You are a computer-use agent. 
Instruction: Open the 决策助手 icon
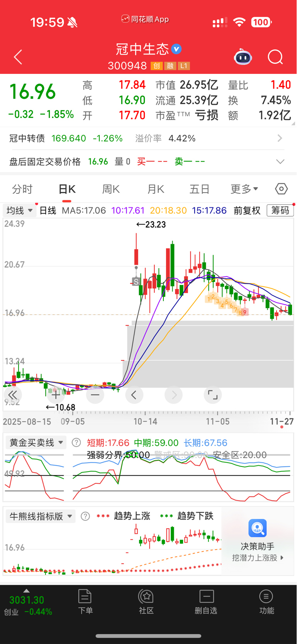pyautogui.click(x=257, y=528)
